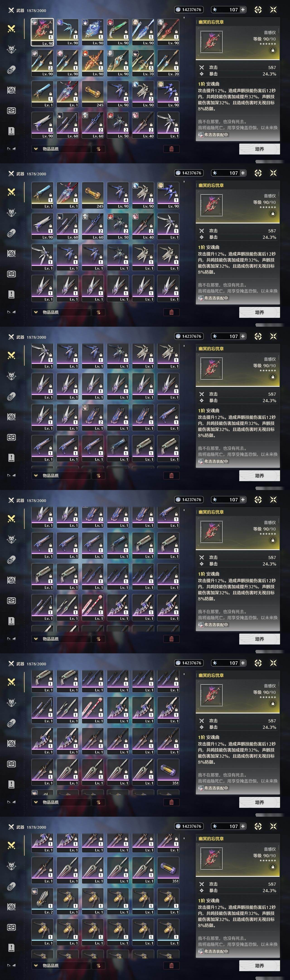Select the Lv. 20 sword in topmost inventory view
Screen dimensions: 290x980
[168, 63]
